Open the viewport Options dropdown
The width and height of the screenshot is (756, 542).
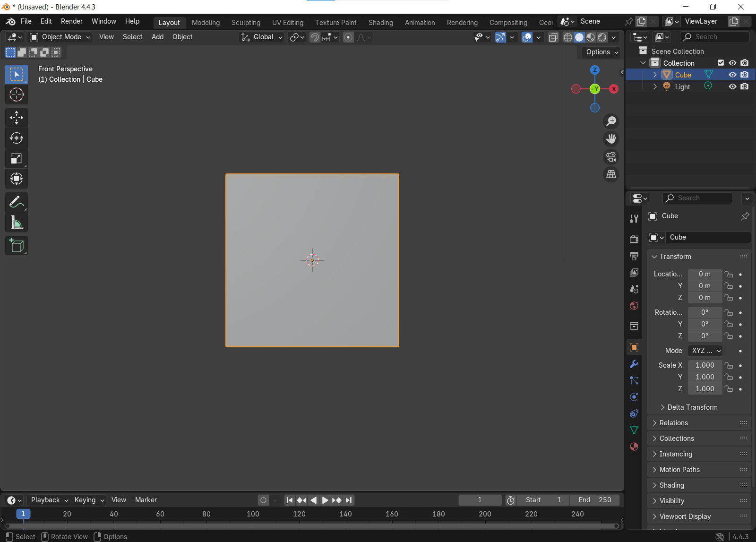tap(602, 52)
